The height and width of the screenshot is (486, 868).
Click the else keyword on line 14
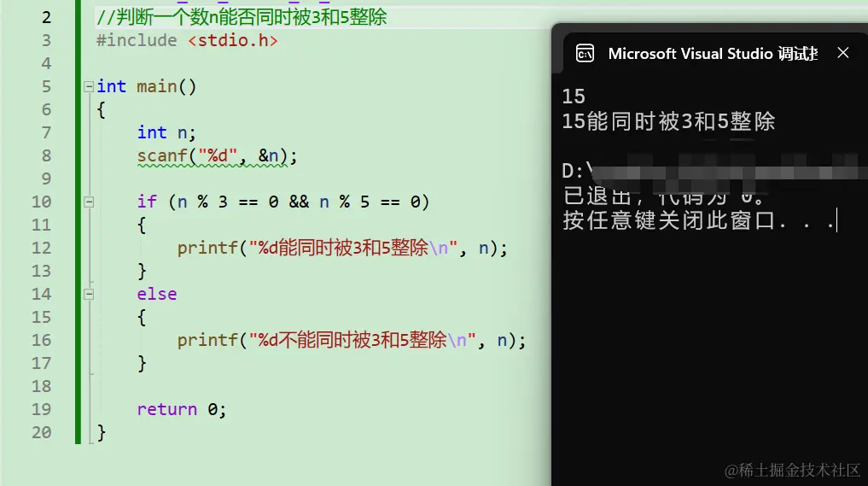[x=157, y=295]
